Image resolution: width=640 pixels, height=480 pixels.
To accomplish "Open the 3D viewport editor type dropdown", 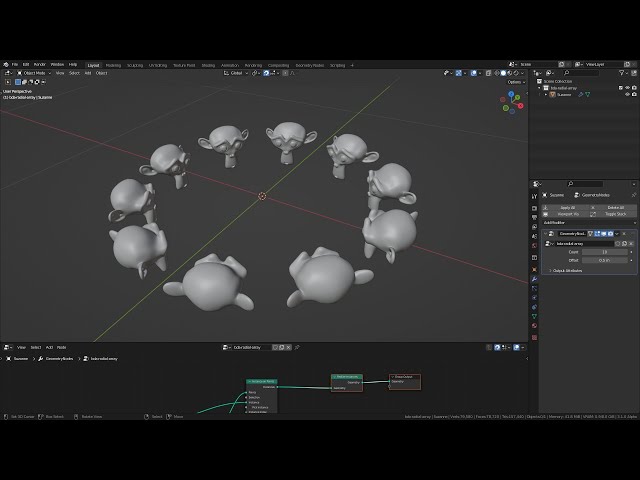I will pos(8,73).
